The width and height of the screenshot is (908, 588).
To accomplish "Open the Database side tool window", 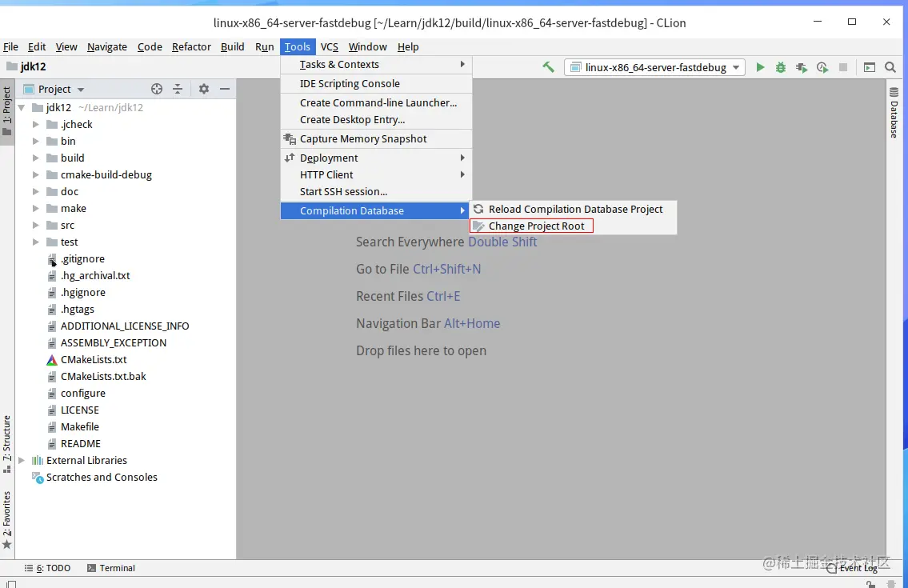I will click(894, 112).
